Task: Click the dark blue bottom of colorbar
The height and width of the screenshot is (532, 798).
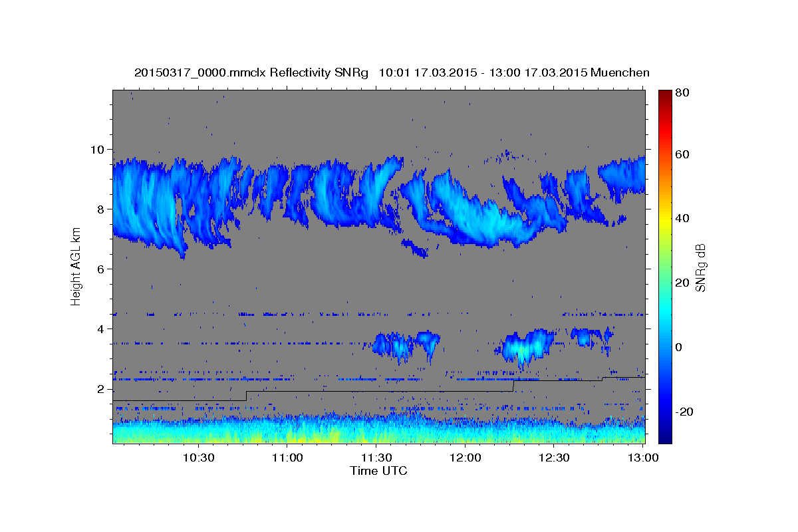Action: tap(665, 436)
